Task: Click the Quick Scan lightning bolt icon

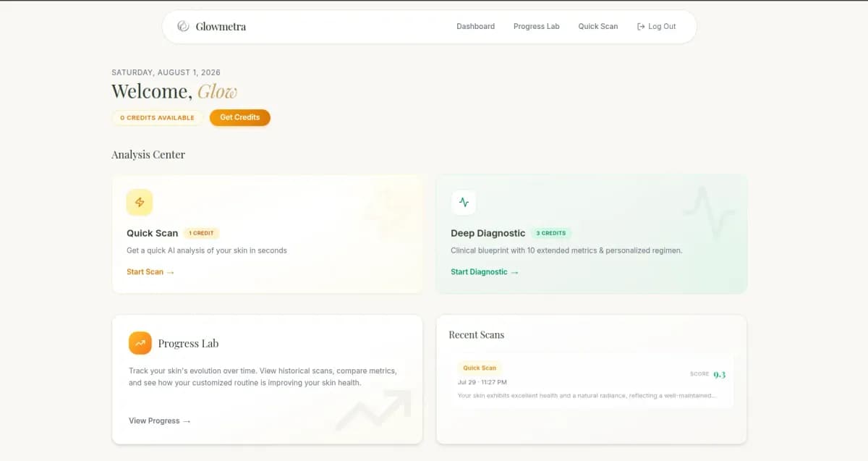Action: pos(140,203)
